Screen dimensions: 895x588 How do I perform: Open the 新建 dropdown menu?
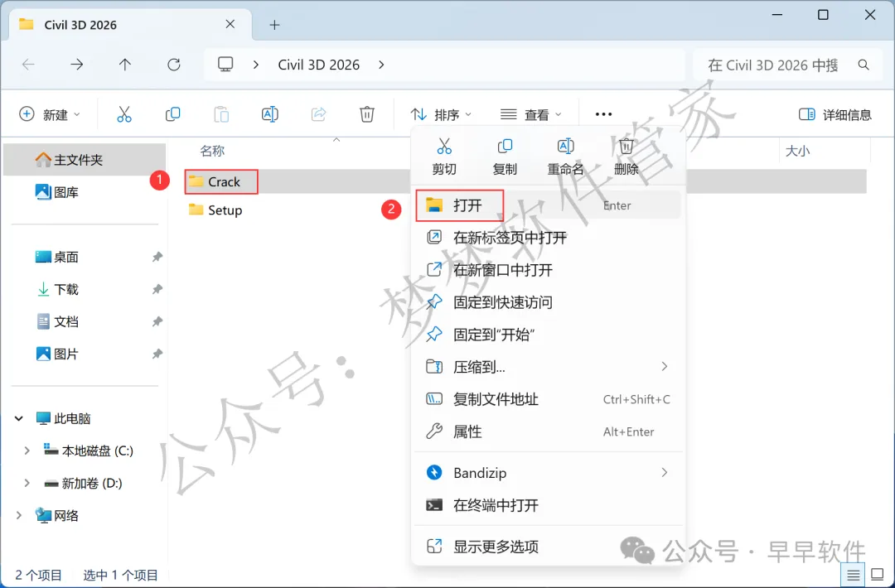pyautogui.click(x=50, y=114)
